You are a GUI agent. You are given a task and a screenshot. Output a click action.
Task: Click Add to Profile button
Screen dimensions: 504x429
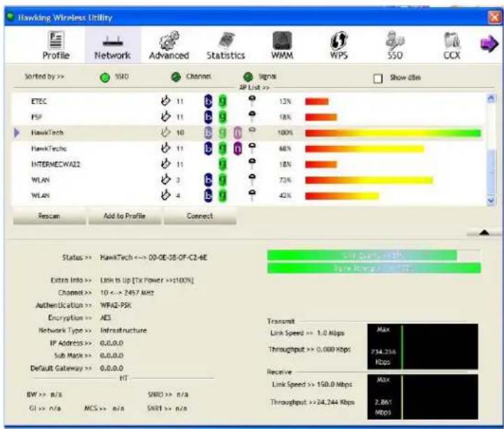point(124,216)
